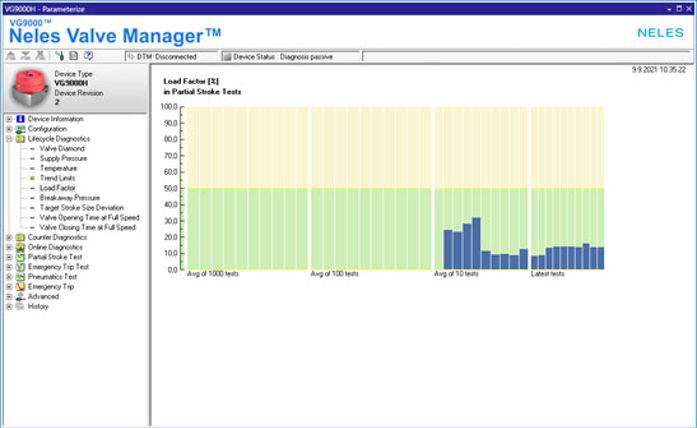Click the green Trend Limits status marker

[32, 178]
